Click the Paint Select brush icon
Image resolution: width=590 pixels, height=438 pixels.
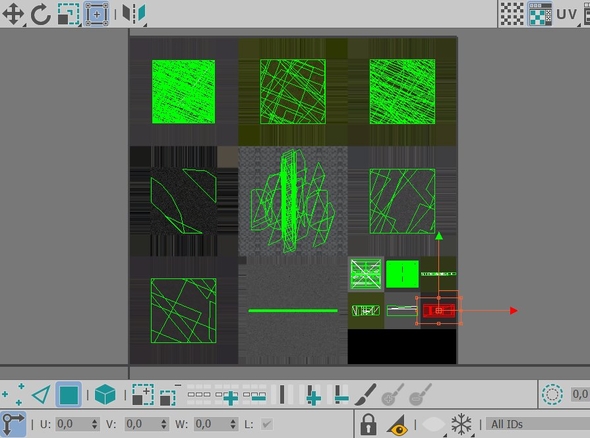(x=365, y=394)
